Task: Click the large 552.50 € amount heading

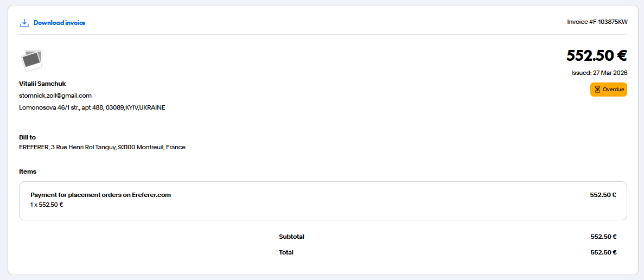Action: point(597,55)
